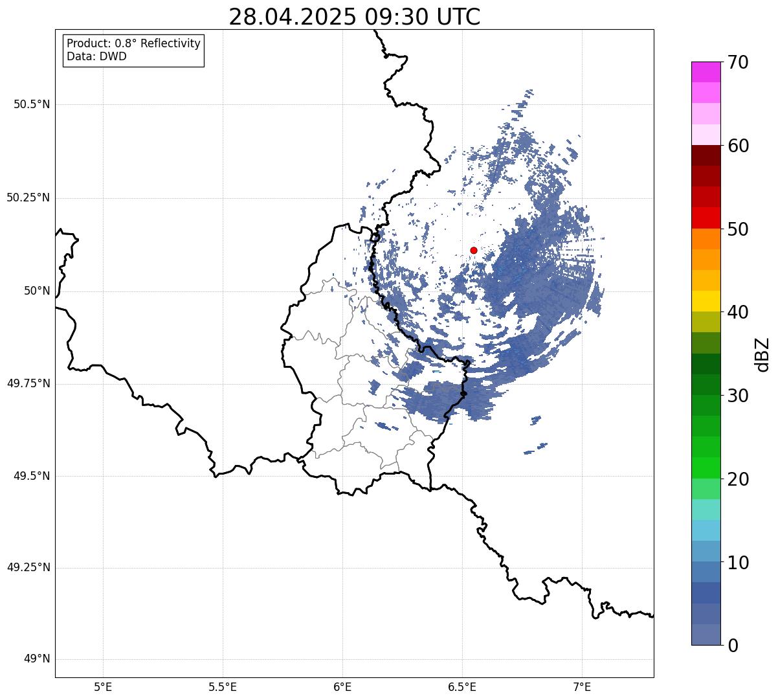Click the title 28.04.2025 09:30 UTC
778x700 pixels.
pos(355,17)
